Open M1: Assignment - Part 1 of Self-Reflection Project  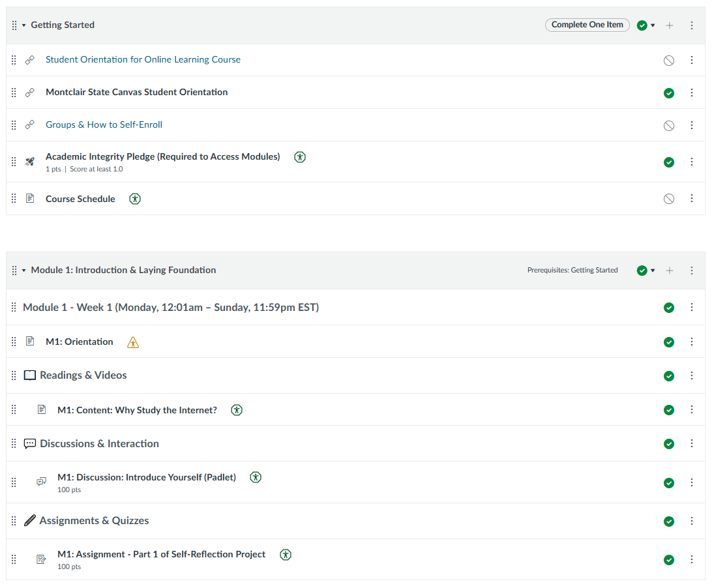tap(161, 554)
